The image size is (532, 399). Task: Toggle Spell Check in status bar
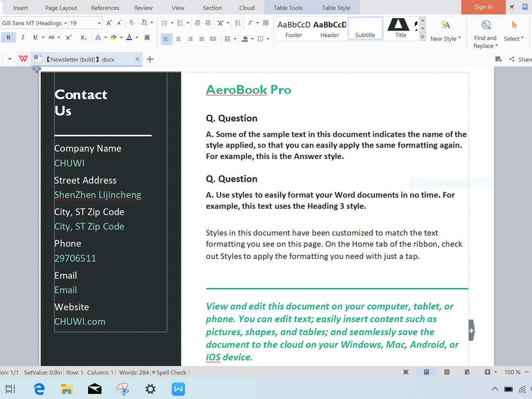coord(169,372)
